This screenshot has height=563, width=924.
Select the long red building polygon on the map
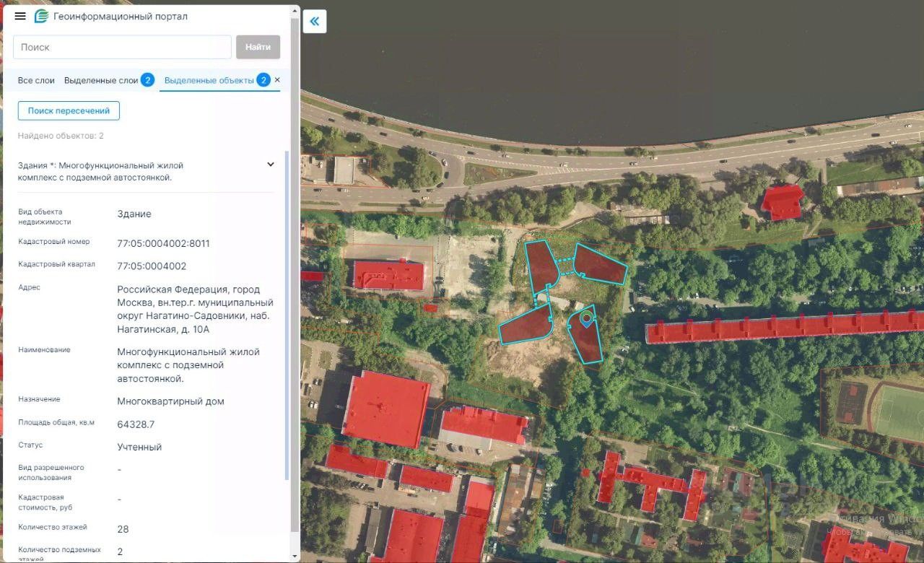click(x=783, y=327)
